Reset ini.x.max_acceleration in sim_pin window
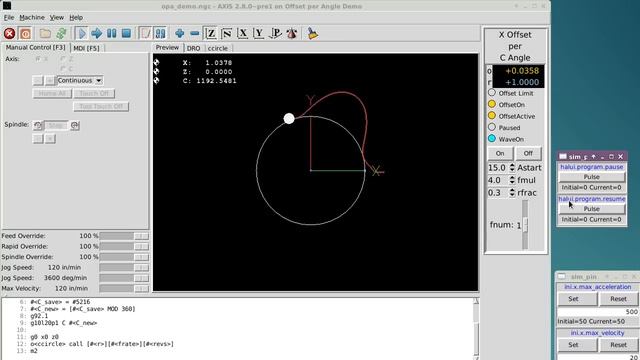640x360 pixels. coord(618,299)
